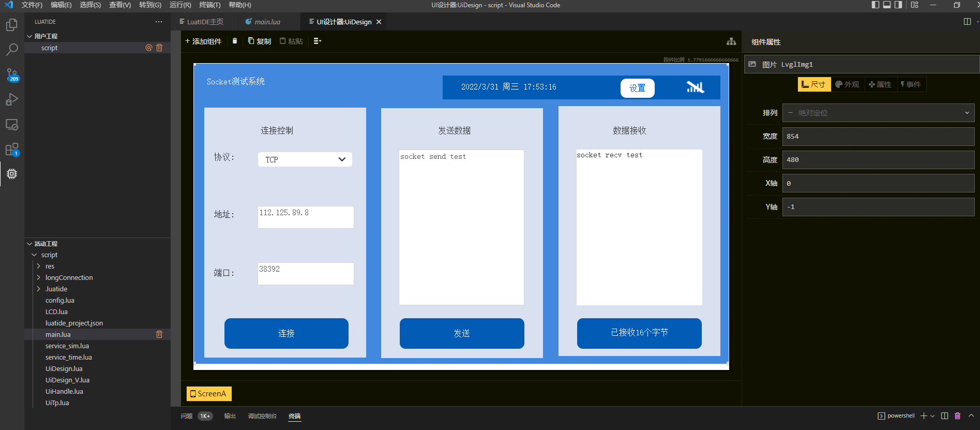This screenshot has height=430, width=980.
Task: Select the 外观 appearance tab
Action: pos(848,84)
